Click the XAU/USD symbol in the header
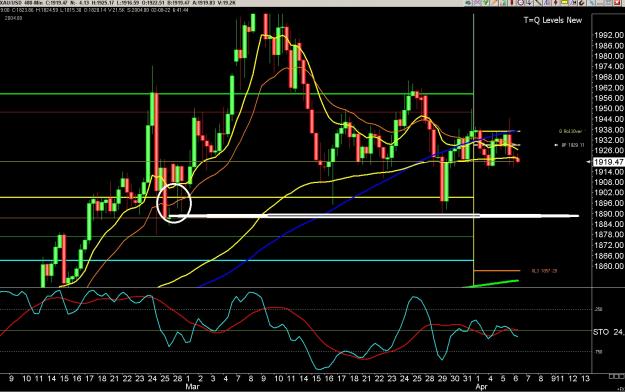This screenshot has width=625, height=392. [x=9, y=3]
